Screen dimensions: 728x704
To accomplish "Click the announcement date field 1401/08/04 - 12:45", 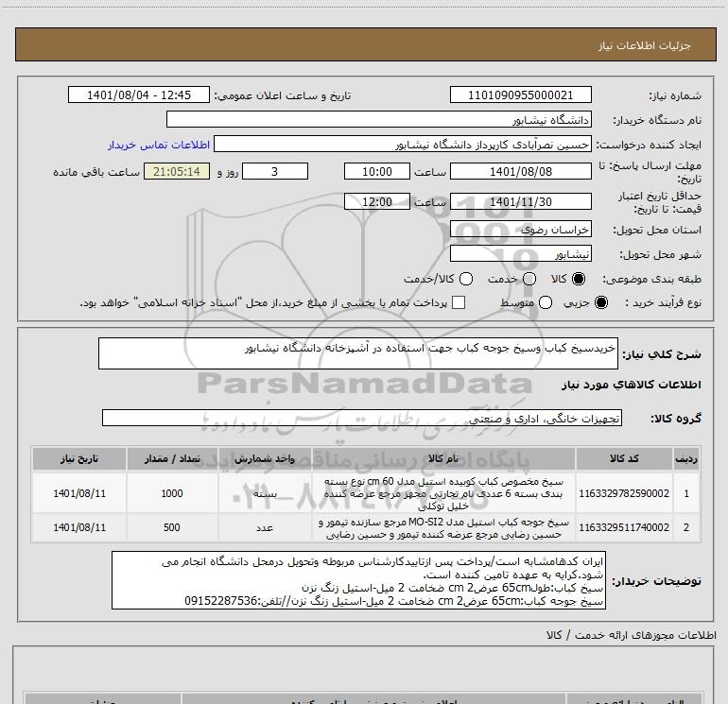I will point(139,94).
